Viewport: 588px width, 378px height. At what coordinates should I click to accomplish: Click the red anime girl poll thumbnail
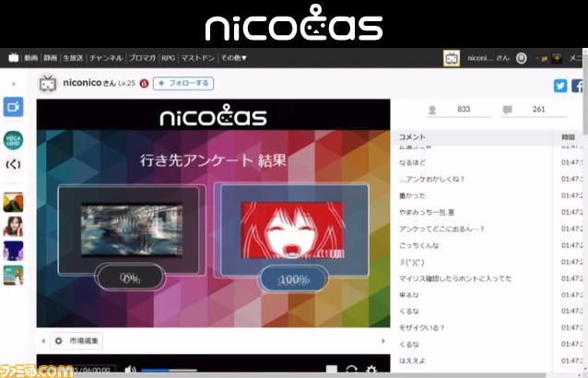coord(292,230)
